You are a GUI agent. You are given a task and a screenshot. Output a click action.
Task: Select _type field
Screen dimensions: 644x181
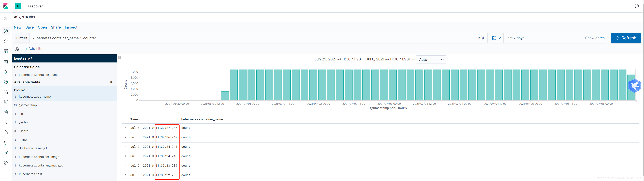coord(23,140)
